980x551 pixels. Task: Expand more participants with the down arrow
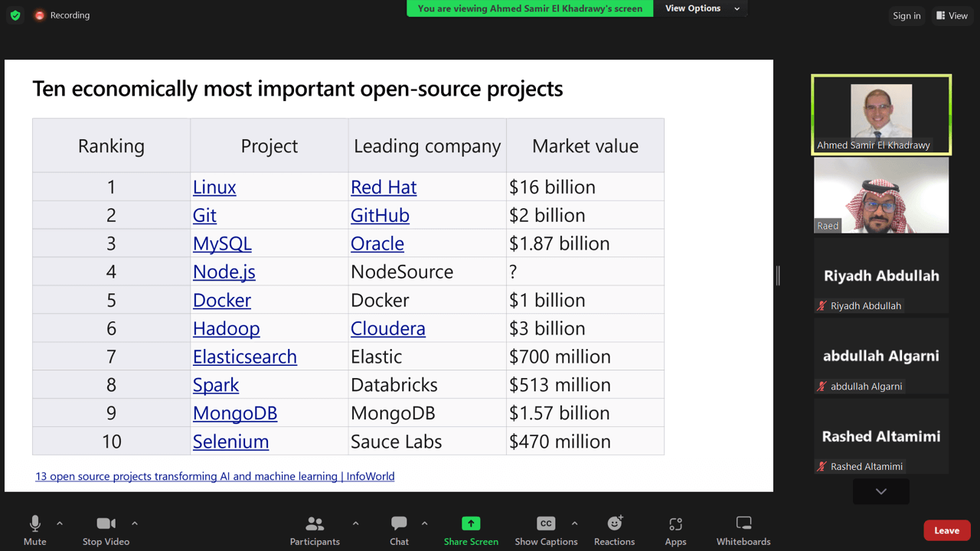tap(880, 491)
